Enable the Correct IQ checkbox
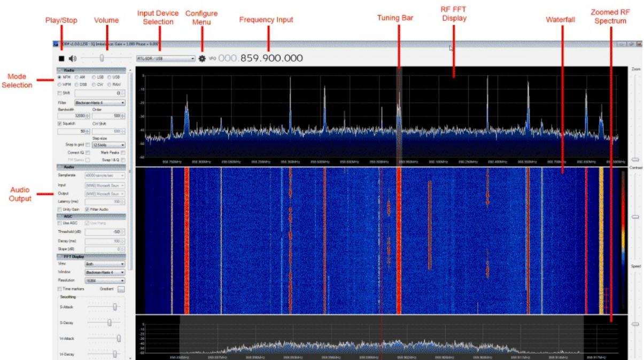This screenshot has width=644, height=360. (88, 153)
